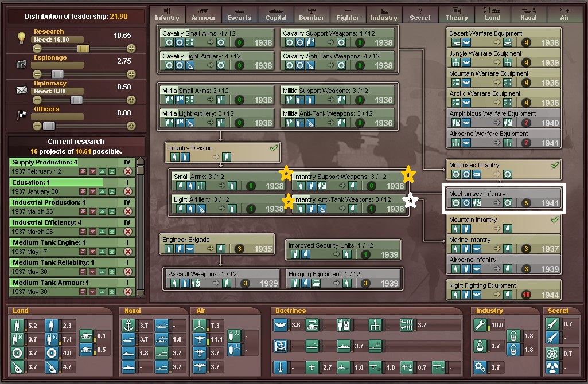Open the Secret weapons tab
588x384 pixels.
[420, 14]
